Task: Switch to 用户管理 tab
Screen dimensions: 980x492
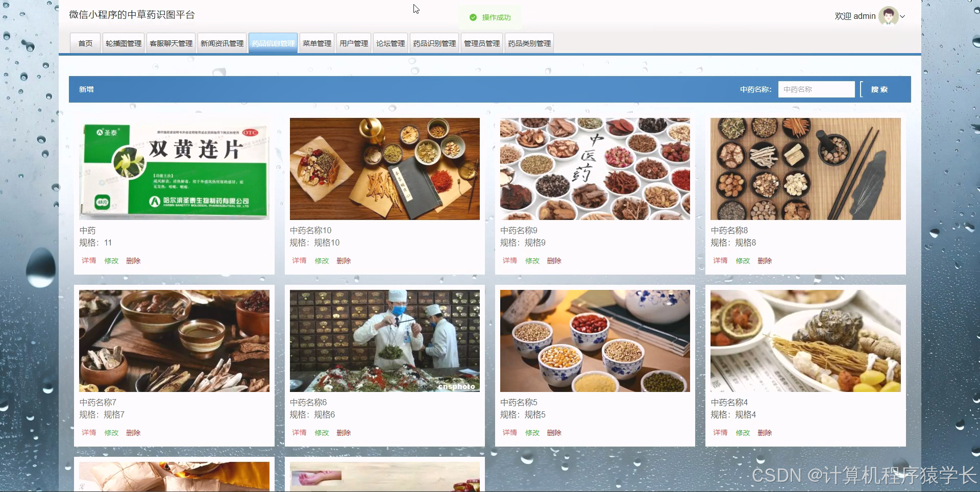Action: pos(354,43)
